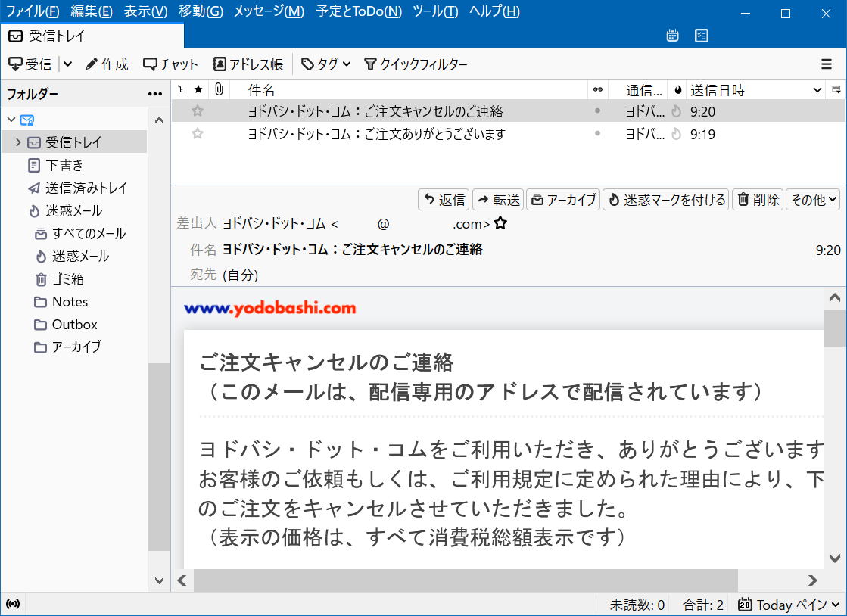Open the タグ tag dropdown

tap(325, 64)
